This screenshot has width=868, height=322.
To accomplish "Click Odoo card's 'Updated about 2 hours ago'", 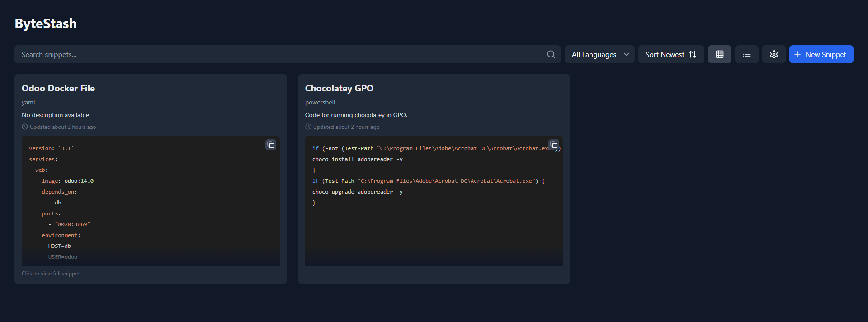I will point(63,127).
